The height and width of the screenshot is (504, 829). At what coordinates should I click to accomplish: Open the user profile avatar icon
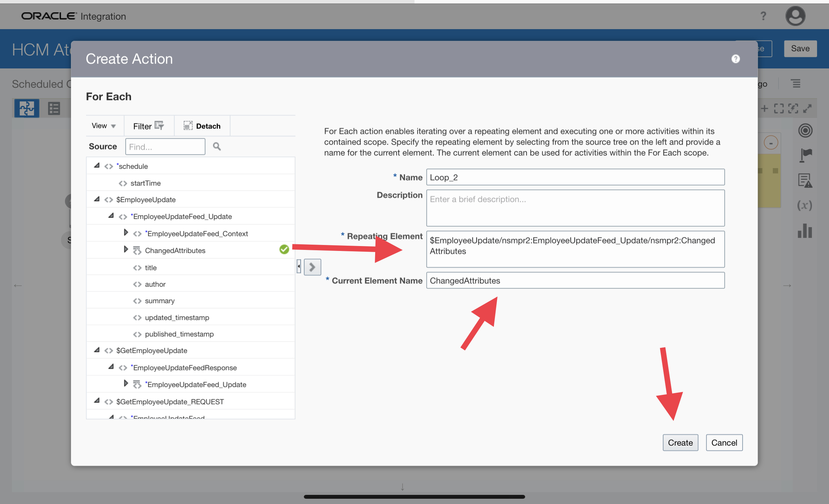pyautogui.click(x=795, y=16)
